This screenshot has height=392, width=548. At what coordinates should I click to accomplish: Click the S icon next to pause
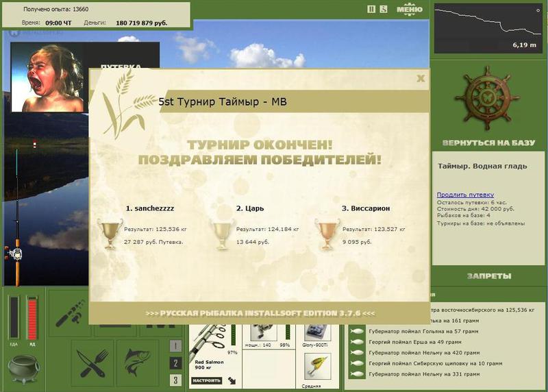click(x=384, y=9)
